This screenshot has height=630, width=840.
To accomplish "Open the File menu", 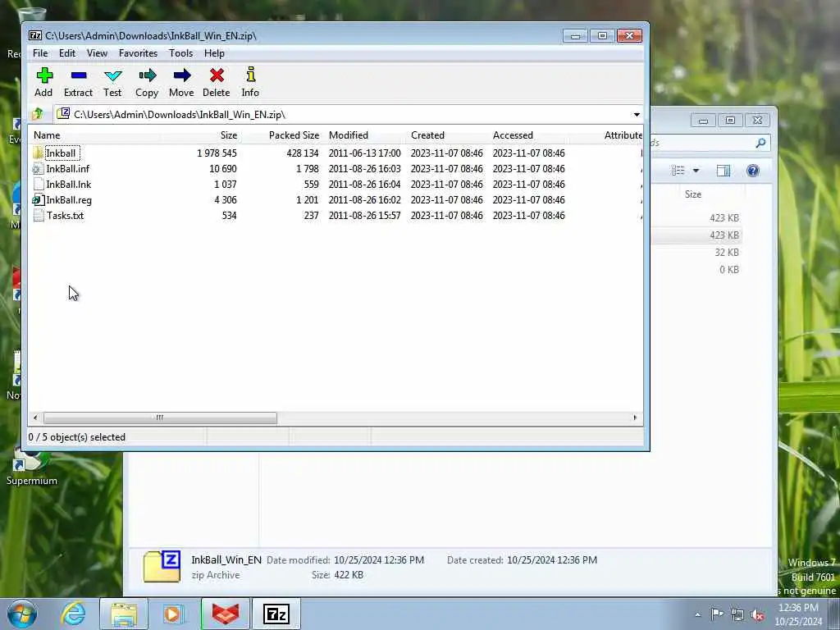I will [40, 53].
